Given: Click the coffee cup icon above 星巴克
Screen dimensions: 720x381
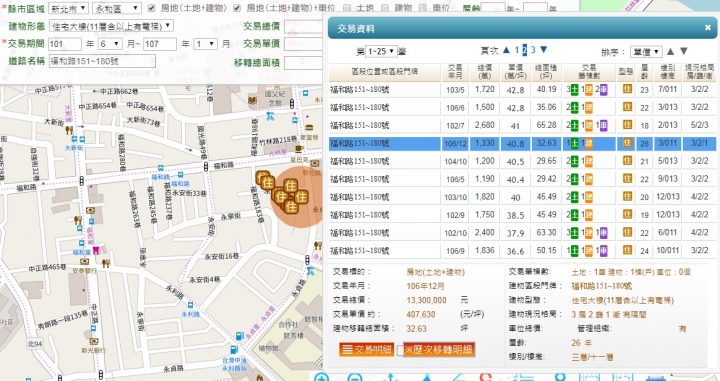Looking at the screenshot, I should [299, 149].
